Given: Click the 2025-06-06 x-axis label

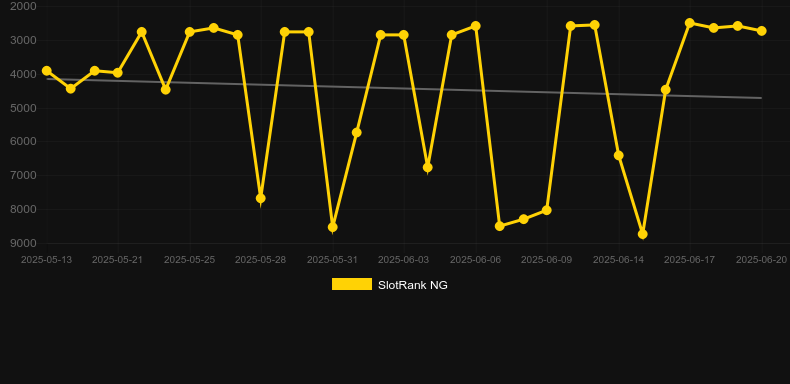Looking at the screenshot, I should 475,260.
